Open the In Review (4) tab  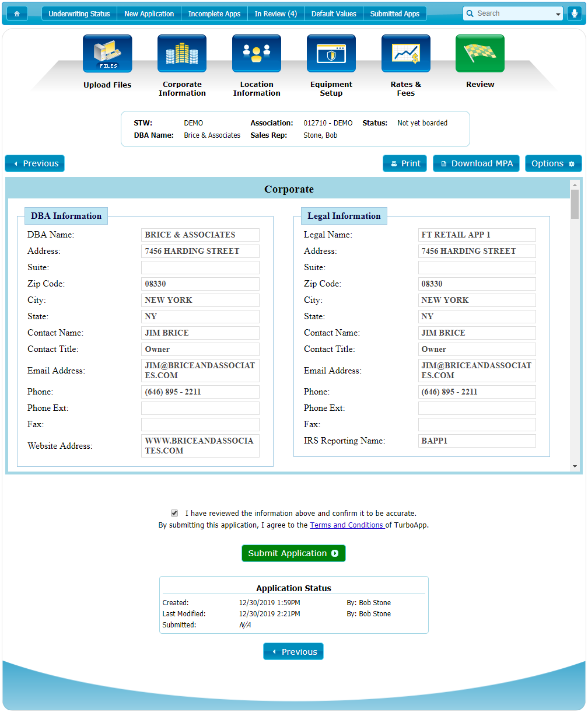(275, 13)
